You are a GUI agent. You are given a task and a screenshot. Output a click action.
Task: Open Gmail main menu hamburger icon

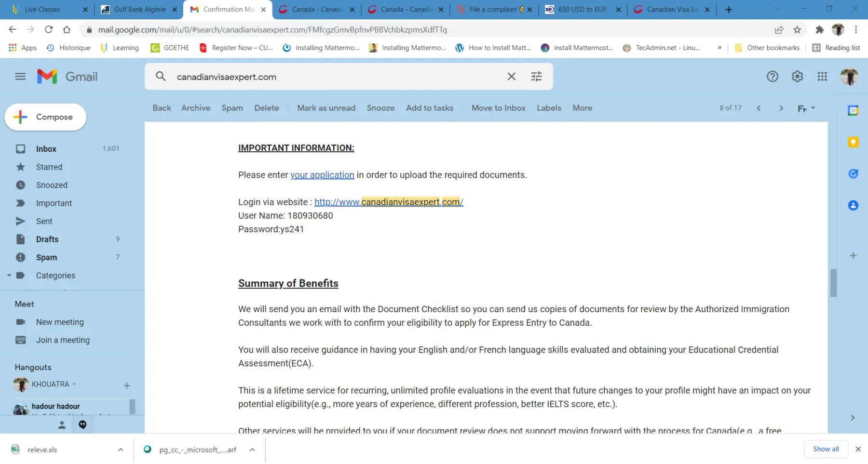20,77
